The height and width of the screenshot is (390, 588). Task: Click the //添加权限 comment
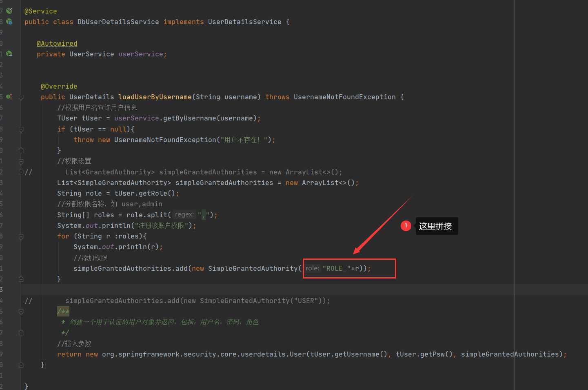click(91, 258)
